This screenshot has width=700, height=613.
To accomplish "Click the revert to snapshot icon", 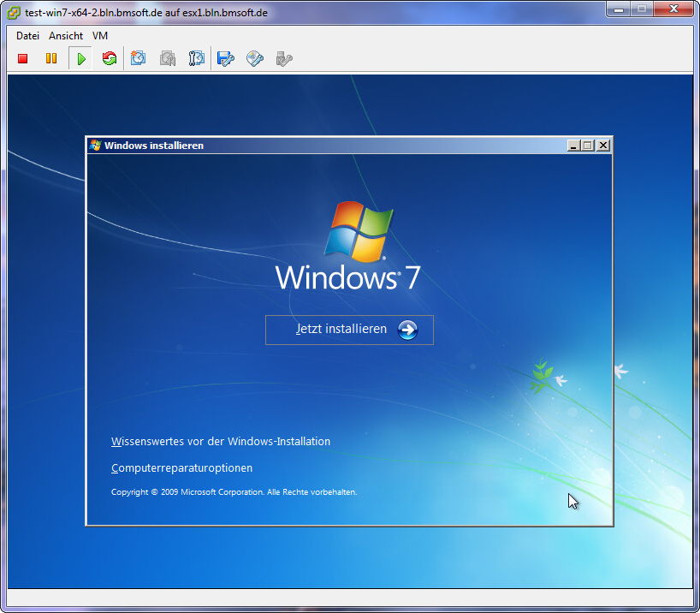I will point(168,58).
